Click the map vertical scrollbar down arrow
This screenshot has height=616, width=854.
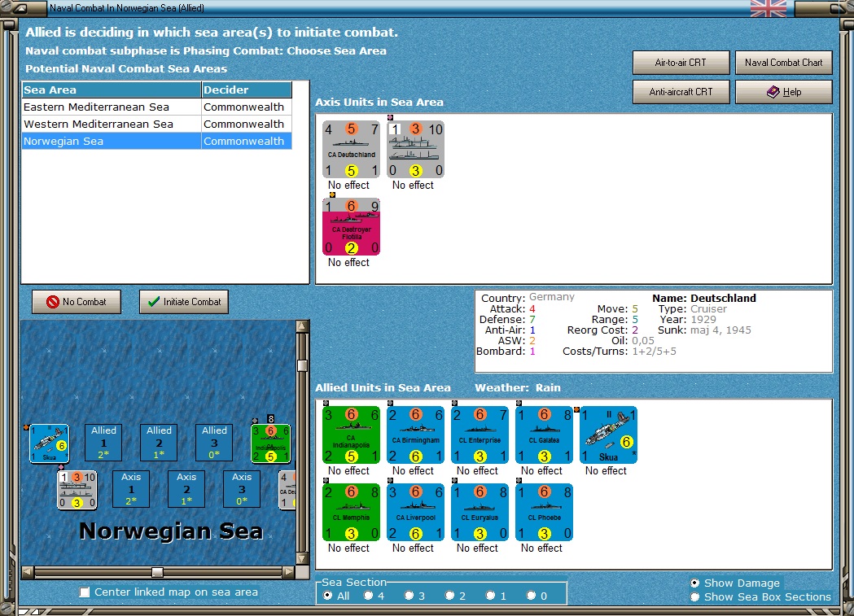point(302,558)
